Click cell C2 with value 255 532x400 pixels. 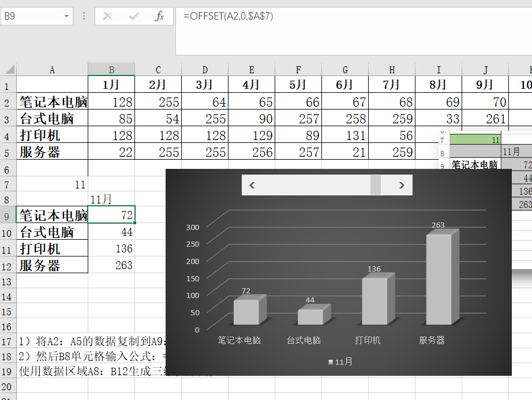(x=158, y=101)
